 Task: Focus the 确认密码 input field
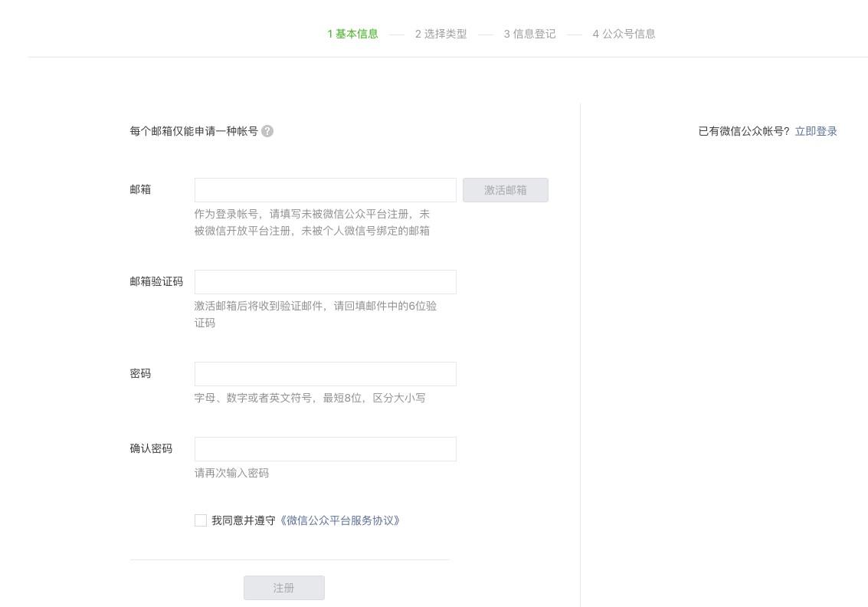(325, 449)
